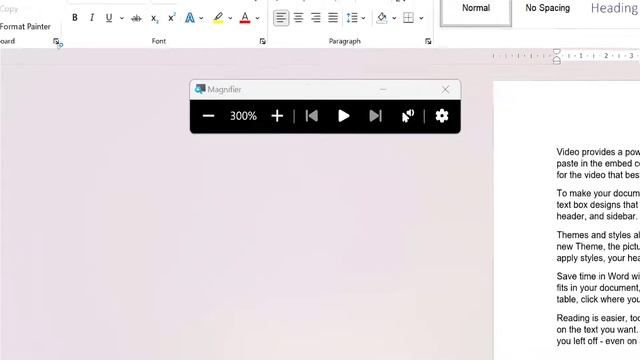Open line and paragraph spacing
The image size is (640, 360).
pos(352,18)
